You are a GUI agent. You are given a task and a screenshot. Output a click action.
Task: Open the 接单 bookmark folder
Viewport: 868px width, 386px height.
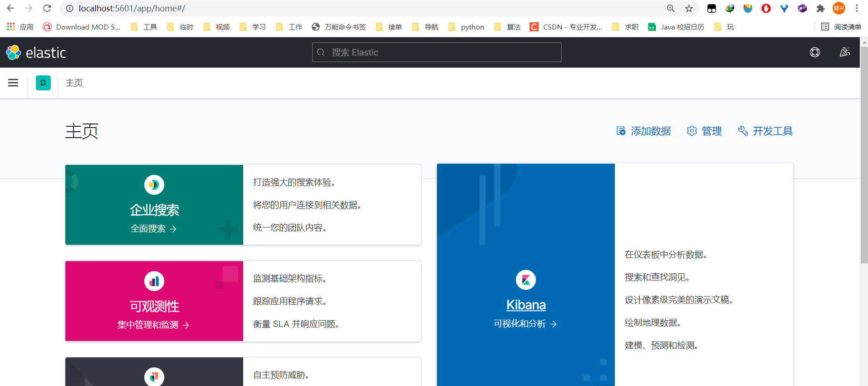(x=389, y=27)
